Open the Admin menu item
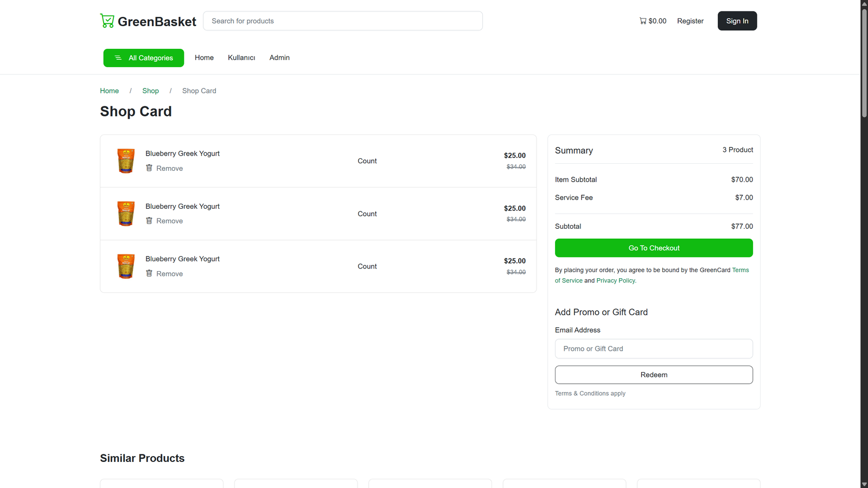 pyautogui.click(x=279, y=57)
